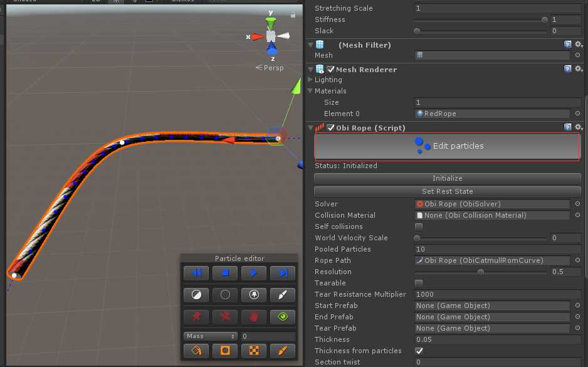Viewport: 588px width, 367px height.
Task: Click the Section twist value field
Action: 498,362
